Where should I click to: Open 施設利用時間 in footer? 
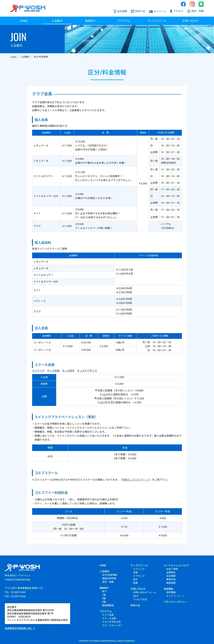109,578
